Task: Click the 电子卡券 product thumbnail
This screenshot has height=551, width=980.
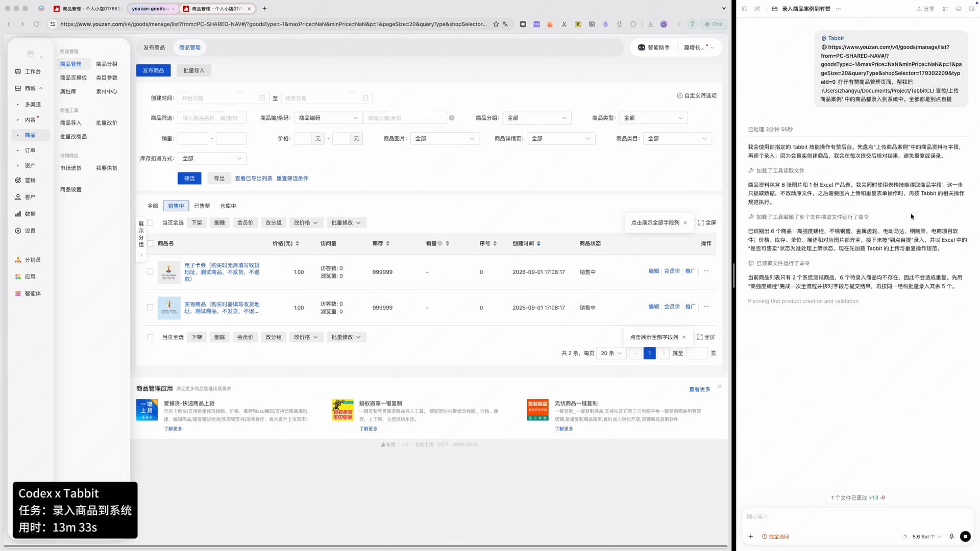Action: click(x=169, y=272)
